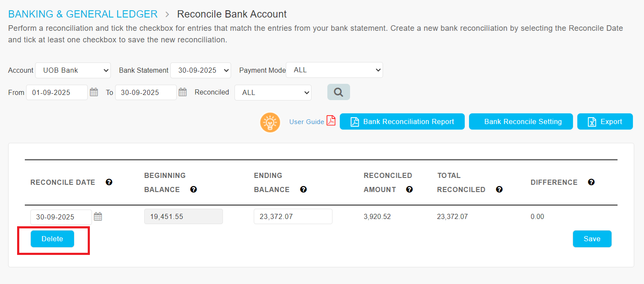
Task: Click the Ending Balance input field
Action: point(293,216)
